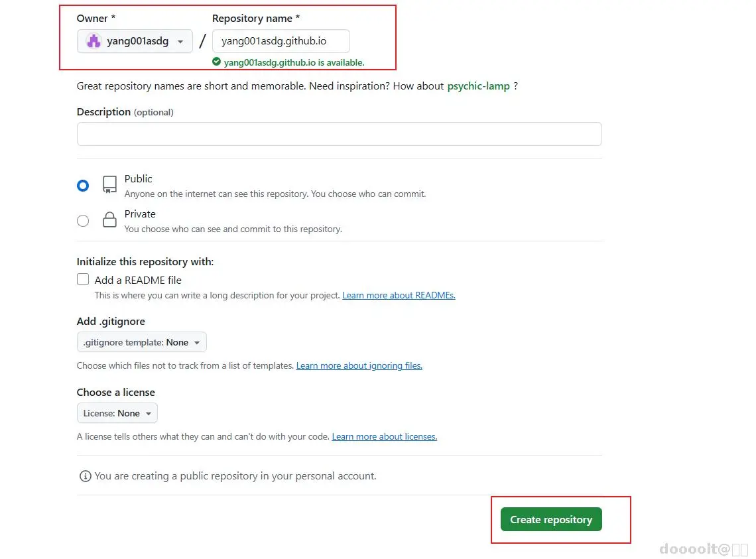Click the green availability checkmark icon
This screenshot has width=756, height=559.
[x=216, y=62]
